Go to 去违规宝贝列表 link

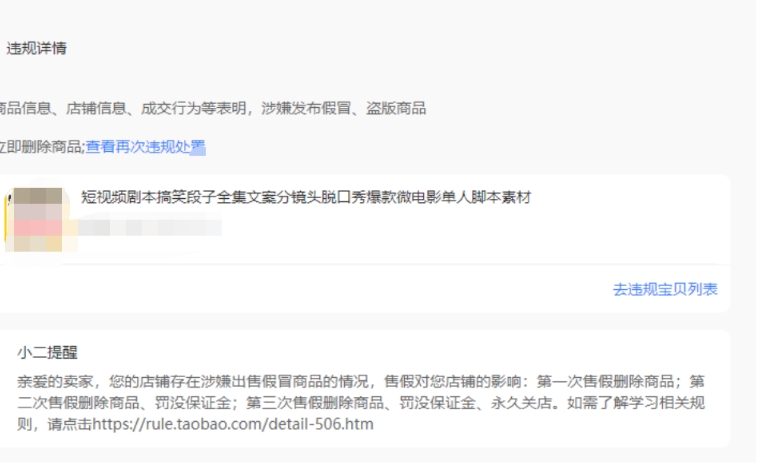pos(664,289)
